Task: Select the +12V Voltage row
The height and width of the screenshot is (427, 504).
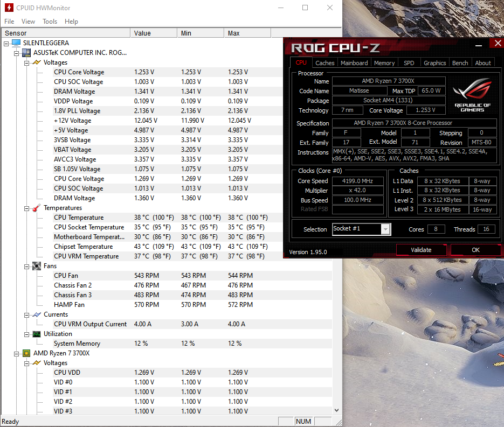Action: click(167, 121)
